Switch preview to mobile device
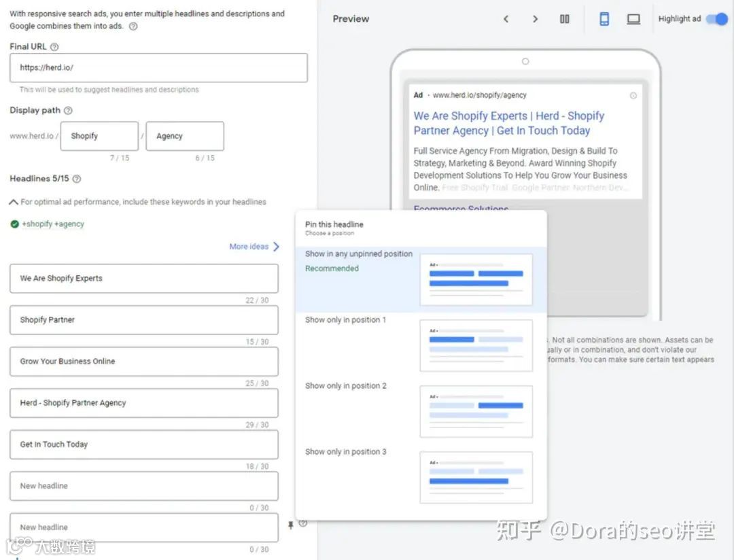 coord(604,19)
